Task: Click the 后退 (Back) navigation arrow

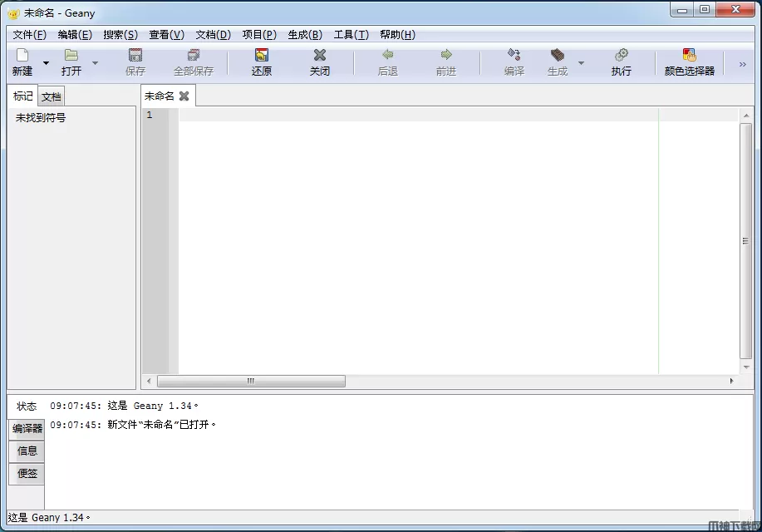Action: click(388, 55)
